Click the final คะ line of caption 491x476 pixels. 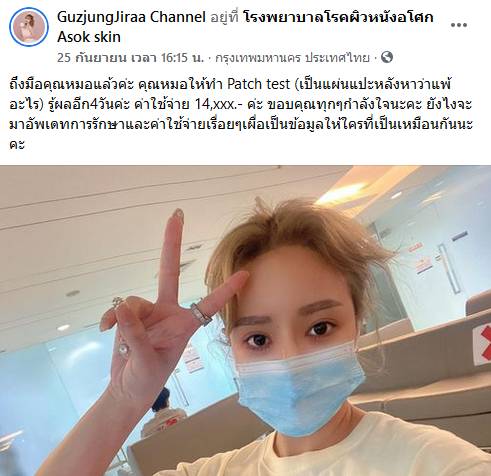[17, 144]
